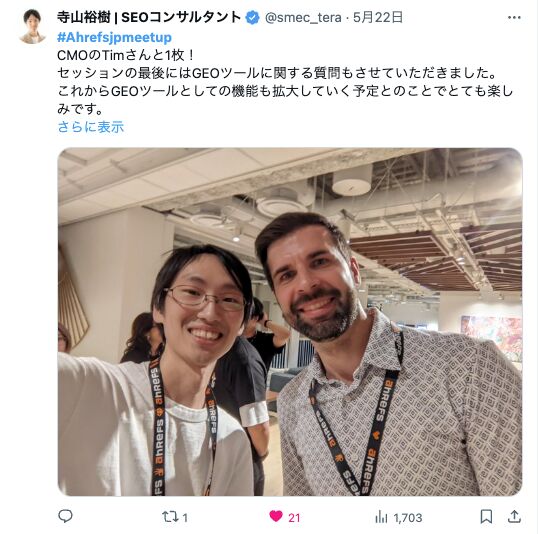Open the display name 寺山裕樹 | SEOコンサルタント
The height and width of the screenshot is (534, 538).
[x=149, y=17]
